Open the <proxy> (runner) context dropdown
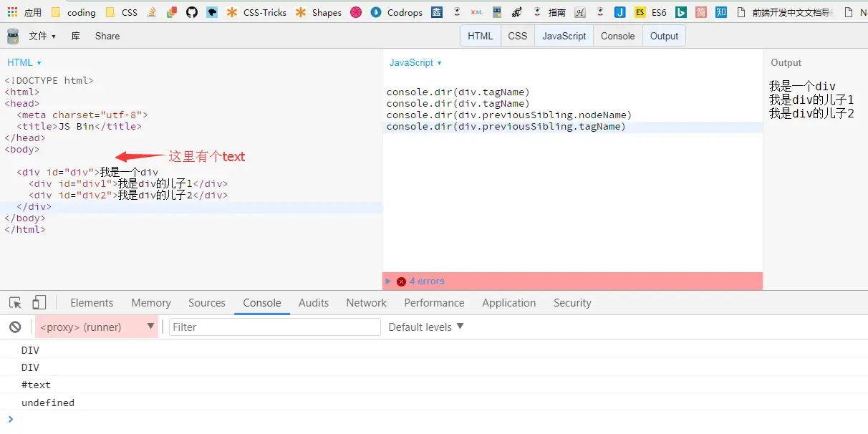868x434 pixels. pyautogui.click(x=97, y=327)
